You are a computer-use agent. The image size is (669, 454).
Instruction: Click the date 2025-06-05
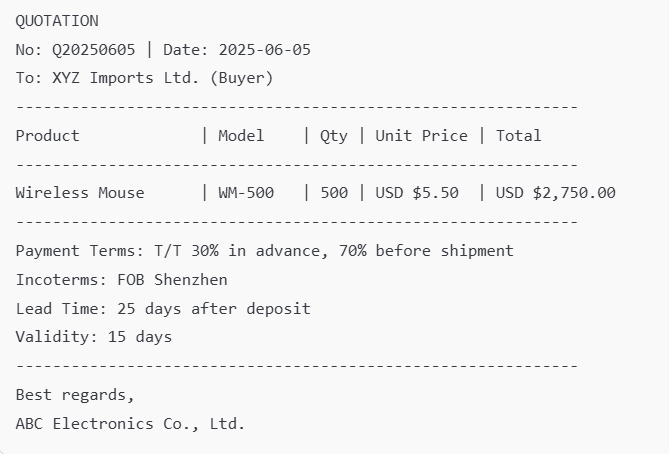pyautogui.click(x=265, y=50)
